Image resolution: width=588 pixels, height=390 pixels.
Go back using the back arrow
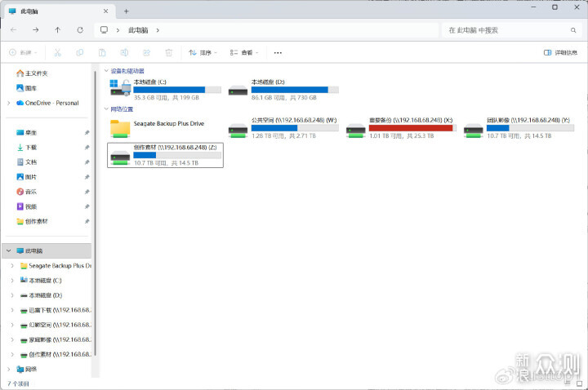[14, 30]
